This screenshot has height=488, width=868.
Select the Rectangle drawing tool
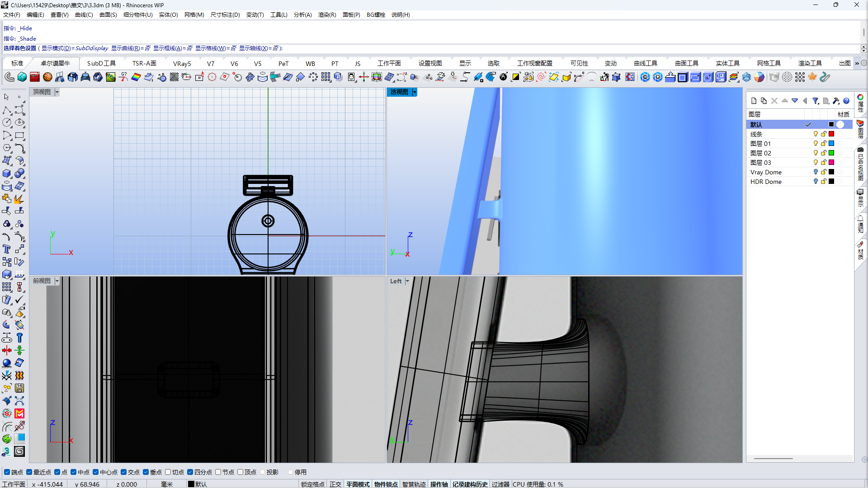click(19, 135)
